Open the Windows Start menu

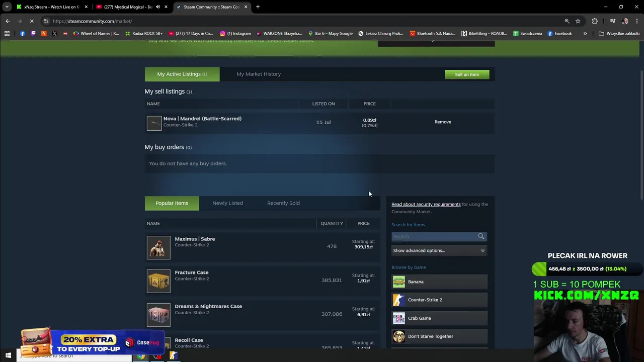(8, 356)
